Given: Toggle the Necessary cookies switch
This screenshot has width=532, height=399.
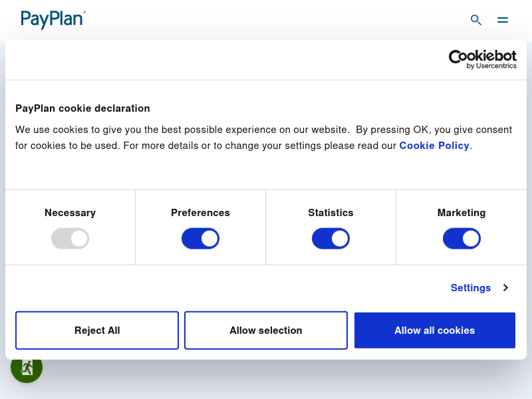Looking at the screenshot, I should 70,239.
